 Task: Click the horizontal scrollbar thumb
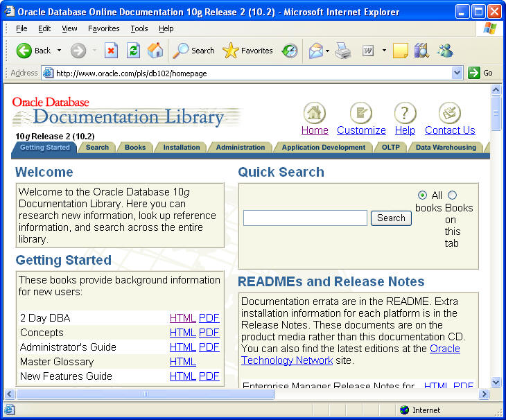[x=145, y=394]
